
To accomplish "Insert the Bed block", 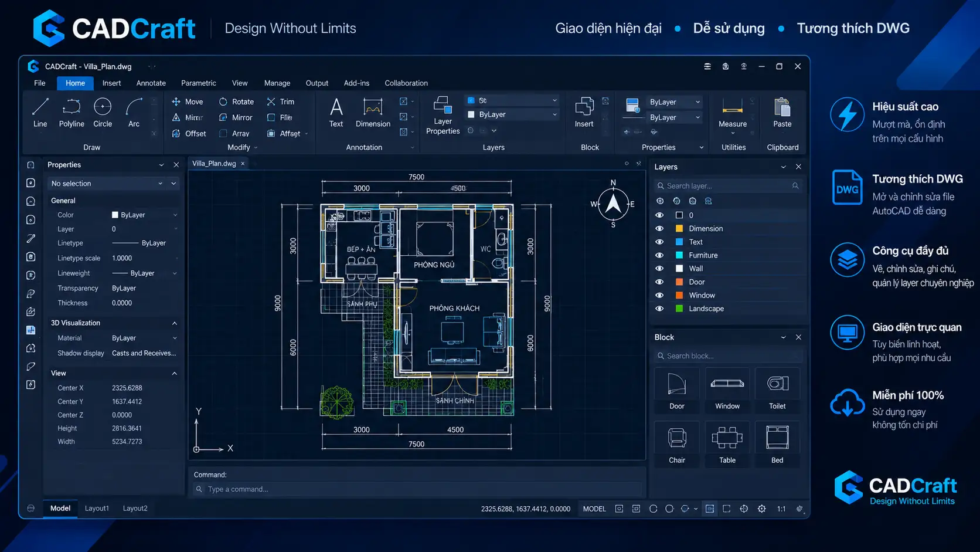I will tap(777, 443).
